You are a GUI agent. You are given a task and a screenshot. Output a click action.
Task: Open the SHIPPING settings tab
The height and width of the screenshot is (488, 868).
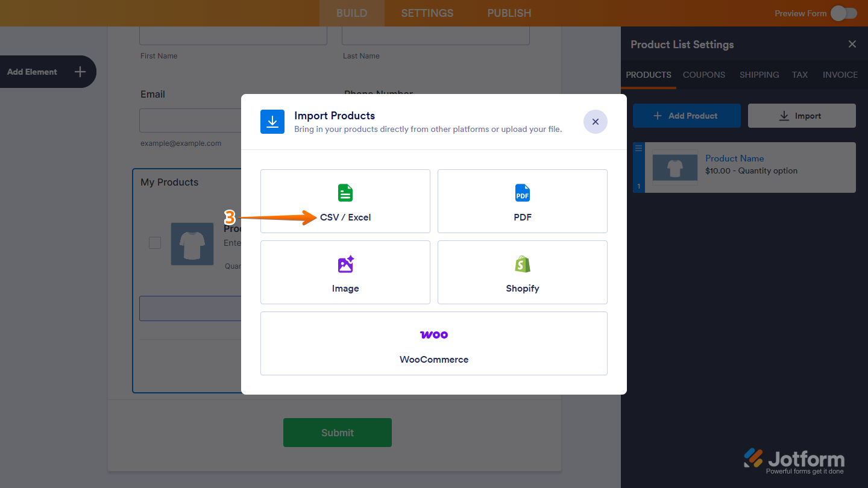[x=759, y=75]
